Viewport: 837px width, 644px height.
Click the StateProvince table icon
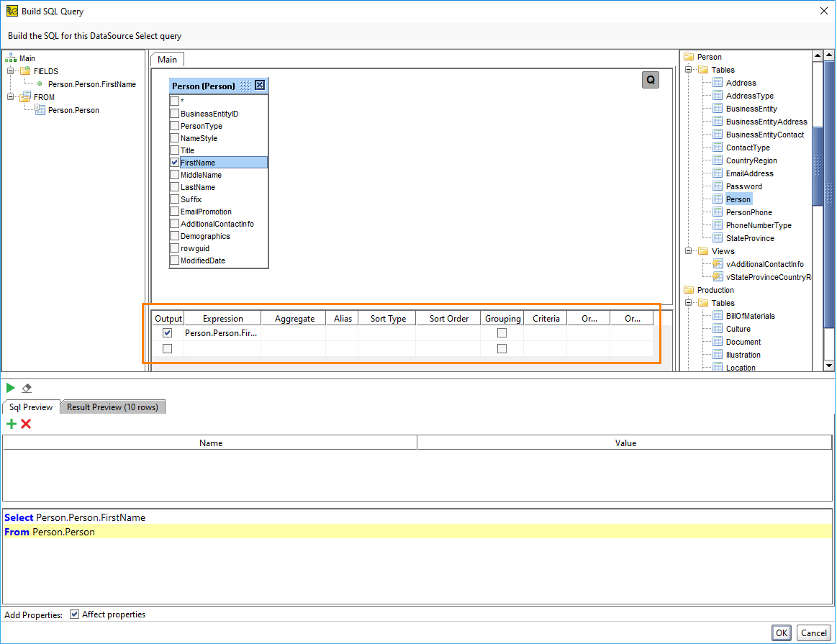[x=718, y=238]
